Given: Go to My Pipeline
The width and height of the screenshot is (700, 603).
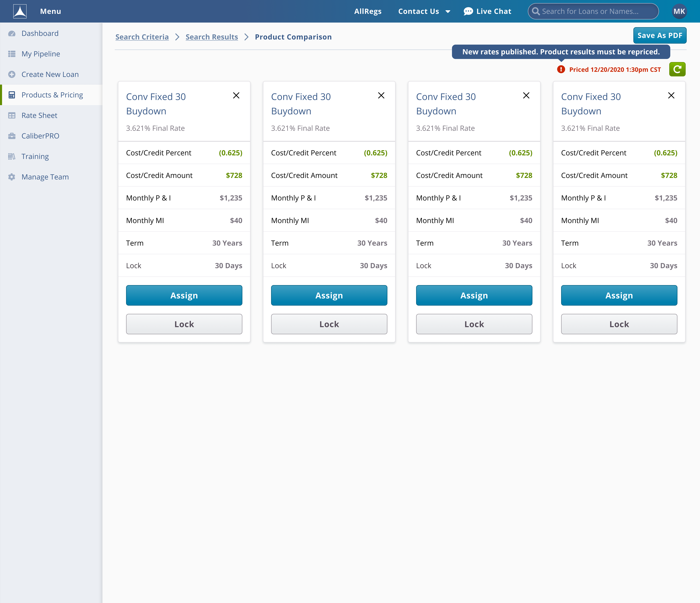Looking at the screenshot, I should click(40, 54).
